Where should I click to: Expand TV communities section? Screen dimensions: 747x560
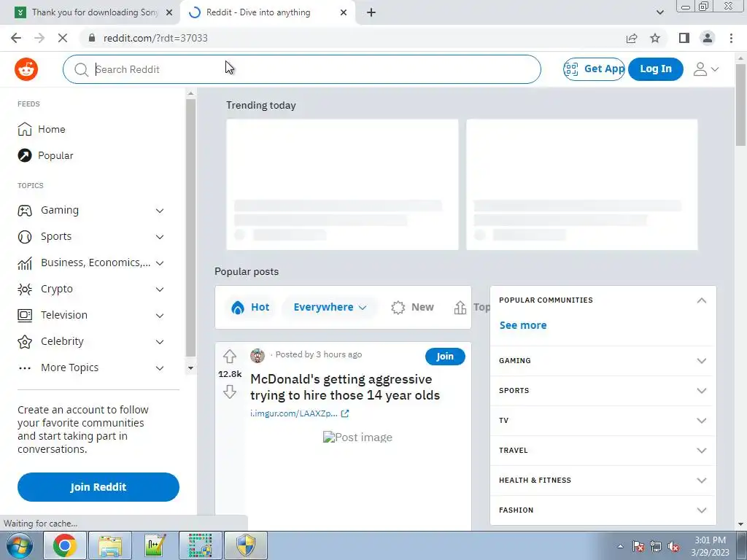point(701,421)
